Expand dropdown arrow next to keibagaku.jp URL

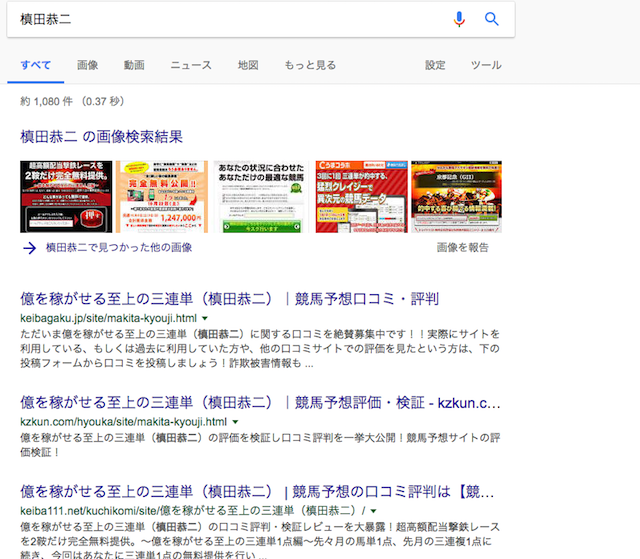click(x=205, y=318)
